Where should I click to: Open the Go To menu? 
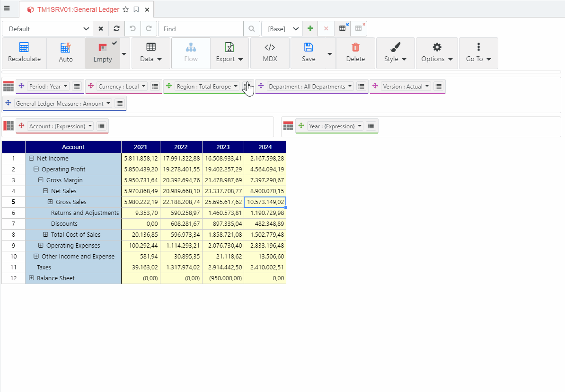pos(478,53)
